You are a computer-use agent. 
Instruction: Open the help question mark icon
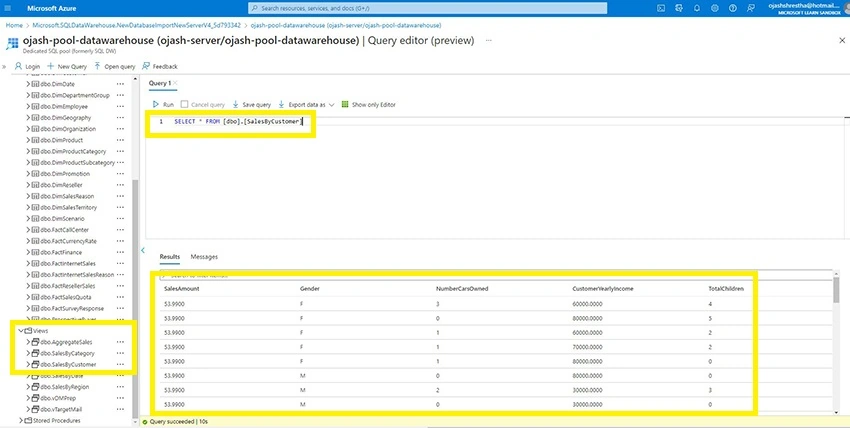tap(732, 8)
